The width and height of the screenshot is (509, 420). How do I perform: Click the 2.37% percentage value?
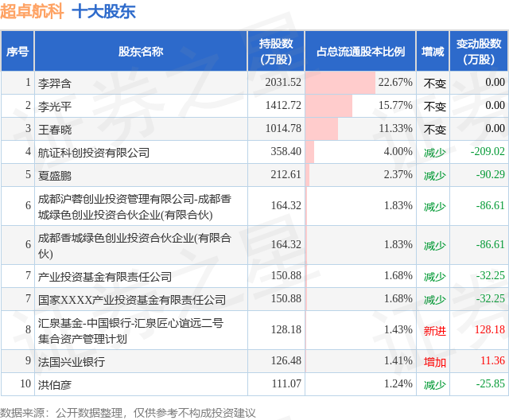click(x=398, y=174)
